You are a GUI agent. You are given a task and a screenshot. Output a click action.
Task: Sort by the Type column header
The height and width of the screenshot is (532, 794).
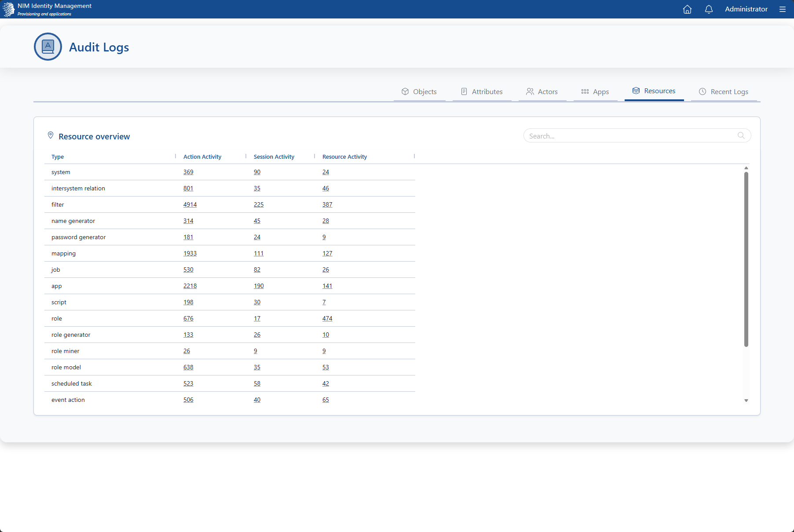tap(58, 157)
